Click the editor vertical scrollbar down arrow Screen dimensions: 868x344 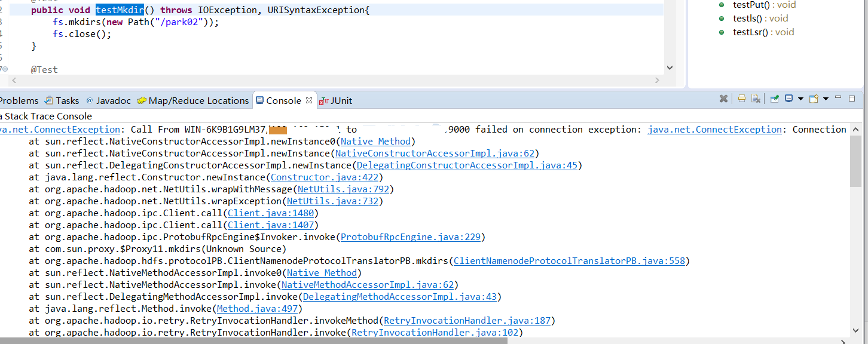coord(670,68)
